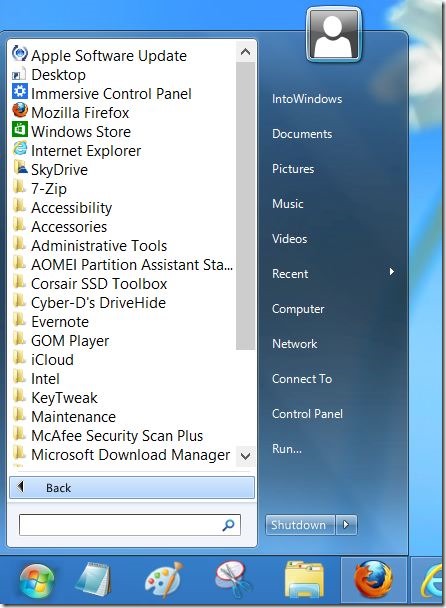Click the GOM Player folder icon
The width and height of the screenshot is (446, 608).
tap(19, 339)
